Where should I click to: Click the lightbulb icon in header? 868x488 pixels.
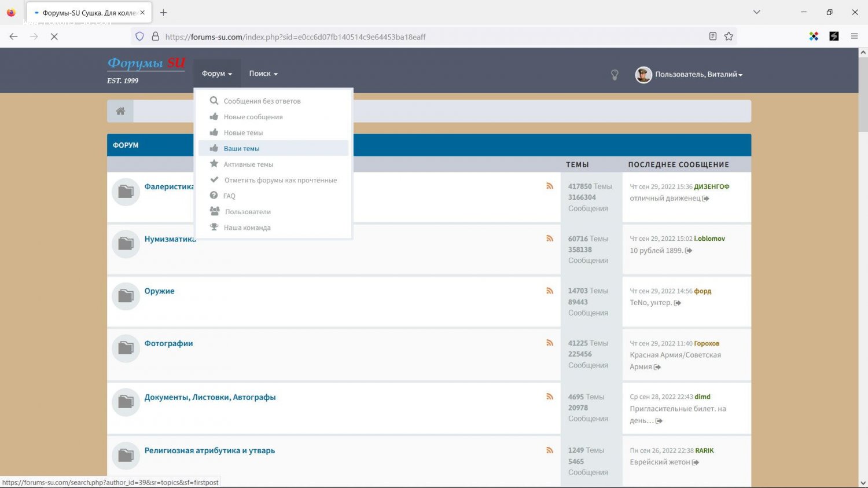point(615,75)
